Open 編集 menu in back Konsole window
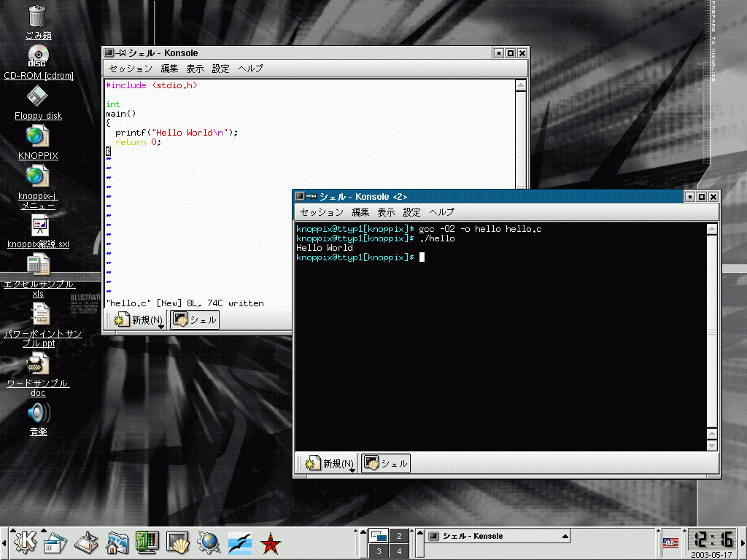Image resolution: width=747 pixels, height=560 pixels. point(169,69)
